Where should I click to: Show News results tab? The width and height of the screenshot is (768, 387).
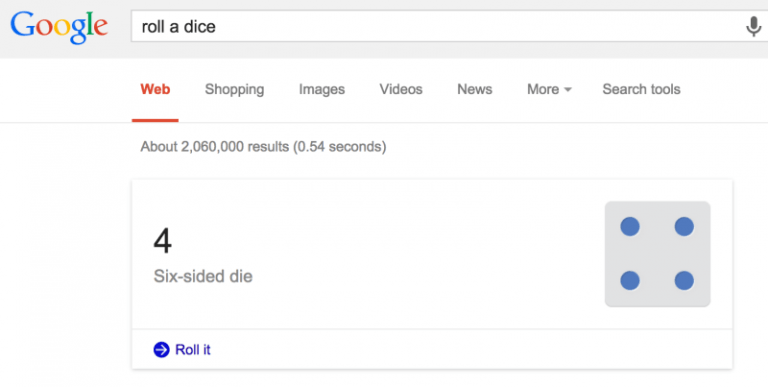coord(475,89)
